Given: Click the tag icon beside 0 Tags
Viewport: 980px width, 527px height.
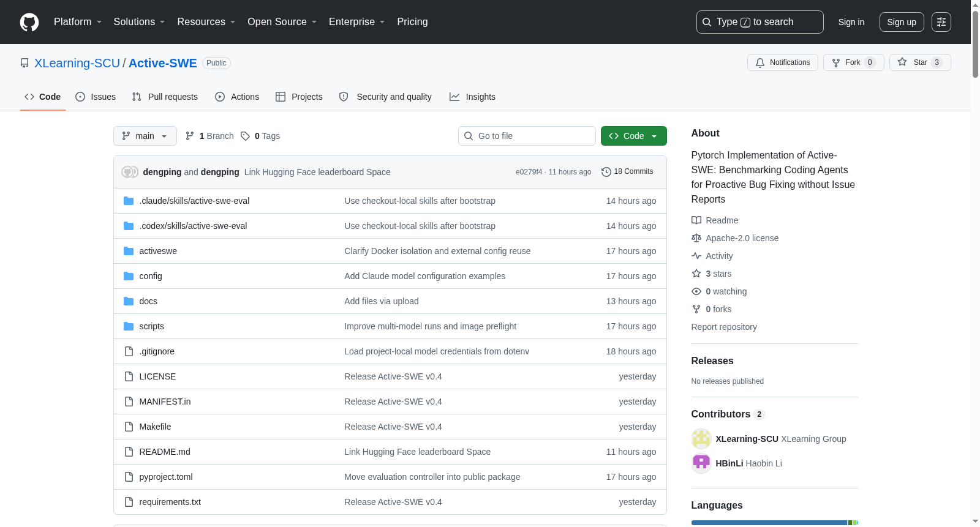Looking at the screenshot, I should tap(245, 136).
